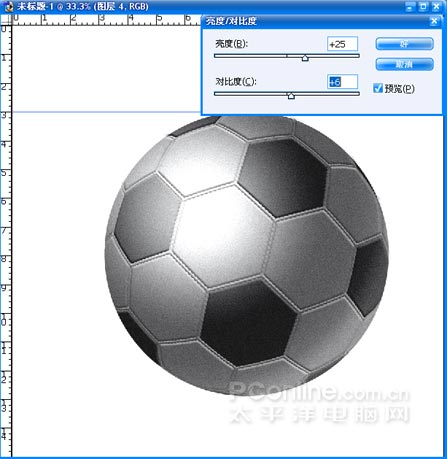The width and height of the screenshot is (447, 459).
Task: Click the ruler origin corner box
Action: [6, 20]
